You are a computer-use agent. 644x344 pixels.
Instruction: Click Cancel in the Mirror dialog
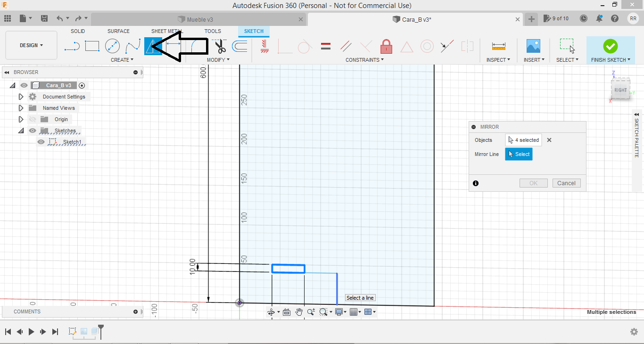tap(566, 183)
